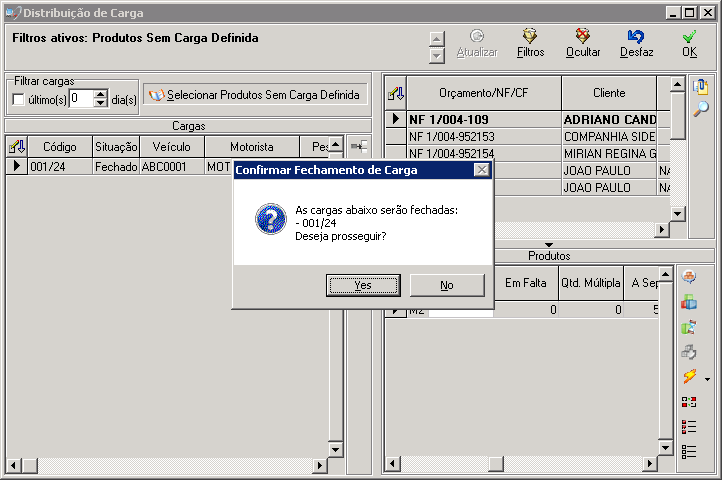Image resolution: width=722 pixels, height=480 pixels.
Task: Sort Cargas by Código column header
Action: coord(60,147)
